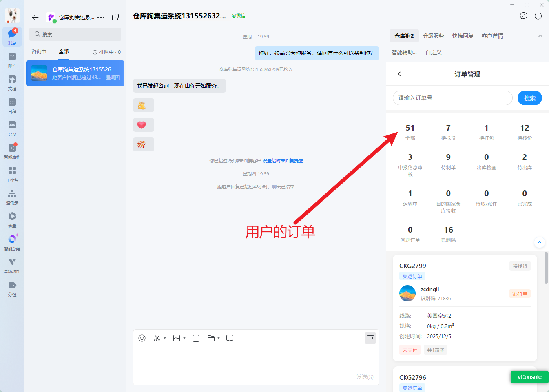The height and width of the screenshot is (392, 549).
Task: Open the 会议 meeting sidebar icon
Action: click(x=12, y=128)
